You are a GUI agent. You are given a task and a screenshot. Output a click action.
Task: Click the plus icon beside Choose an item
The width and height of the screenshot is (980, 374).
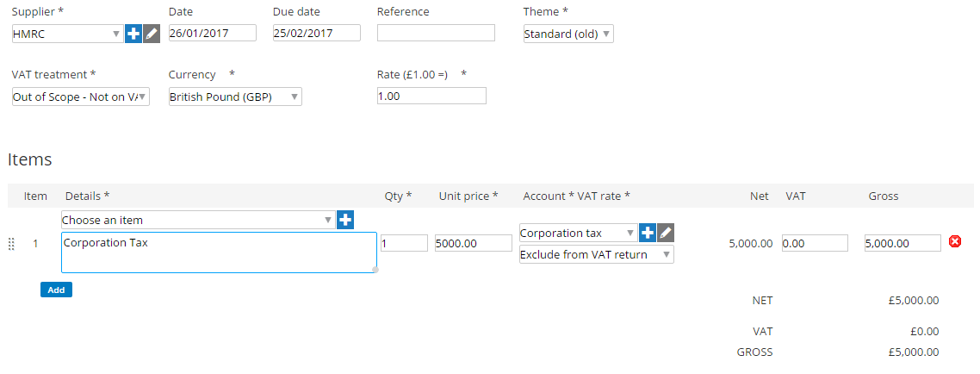click(345, 220)
